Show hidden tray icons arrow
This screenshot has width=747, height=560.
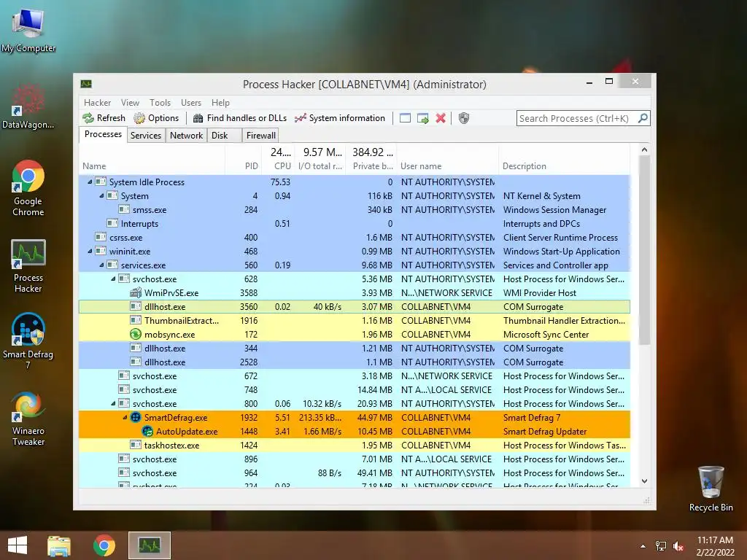pyautogui.click(x=643, y=546)
